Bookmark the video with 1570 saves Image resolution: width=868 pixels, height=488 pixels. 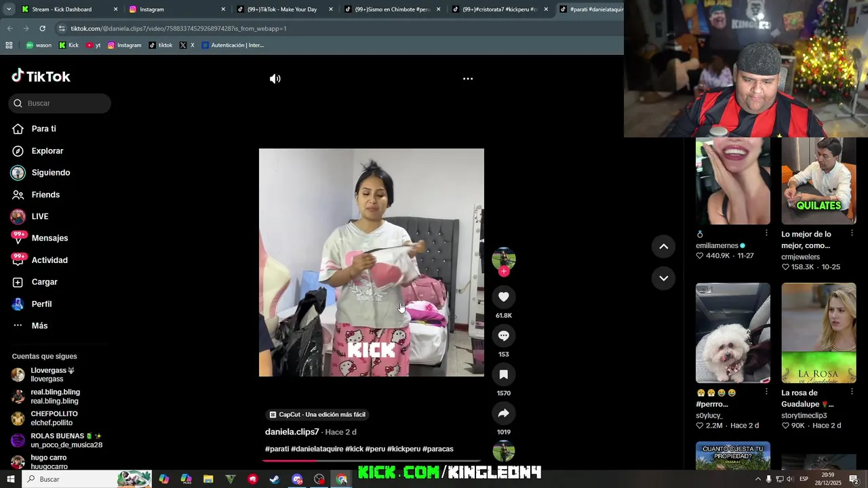tap(503, 374)
